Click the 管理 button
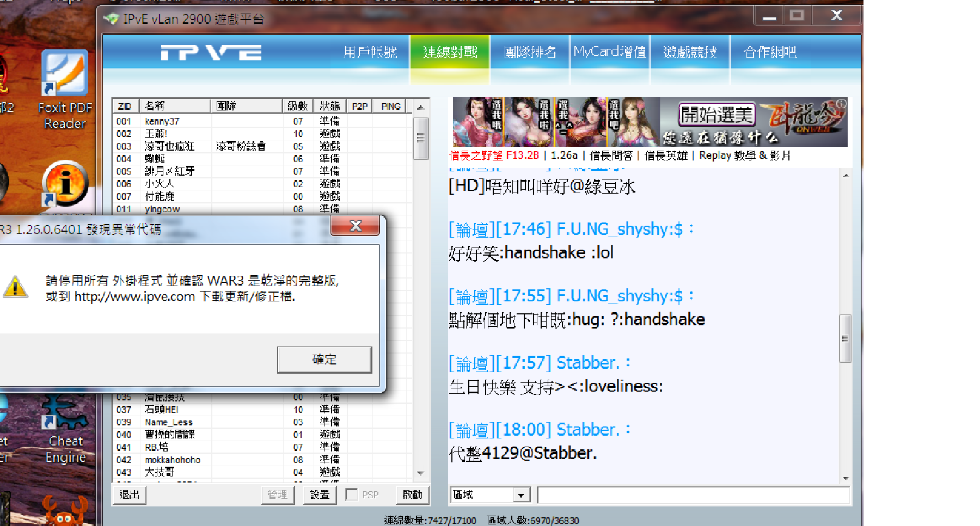 pos(277,494)
